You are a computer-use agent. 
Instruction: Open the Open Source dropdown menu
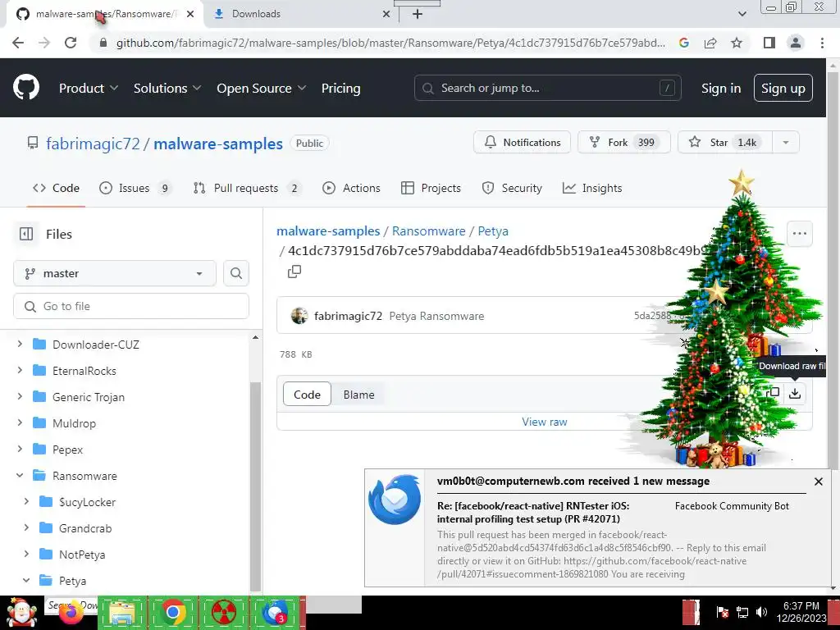coord(262,89)
